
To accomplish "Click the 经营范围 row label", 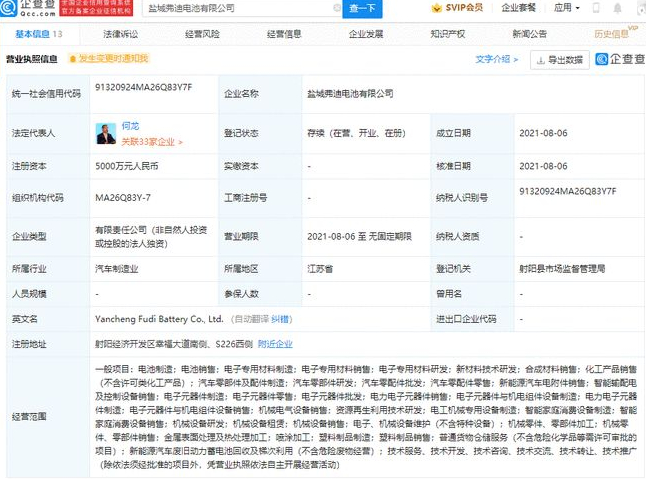I will [x=29, y=417].
